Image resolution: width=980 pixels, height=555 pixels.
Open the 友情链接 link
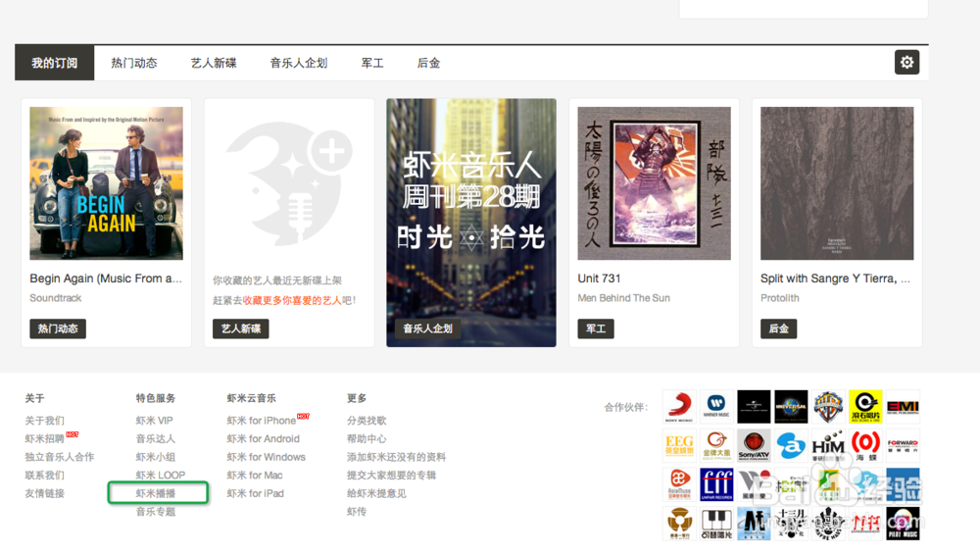coord(44,493)
